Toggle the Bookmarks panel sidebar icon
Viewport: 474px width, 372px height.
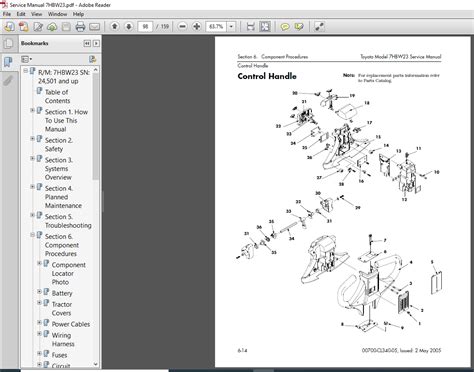pyautogui.click(x=8, y=62)
